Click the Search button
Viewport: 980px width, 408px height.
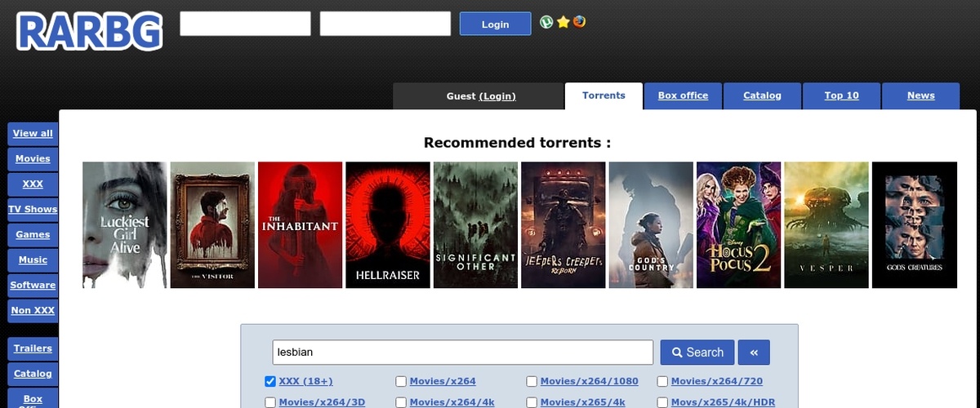click(x=697, y=353)
